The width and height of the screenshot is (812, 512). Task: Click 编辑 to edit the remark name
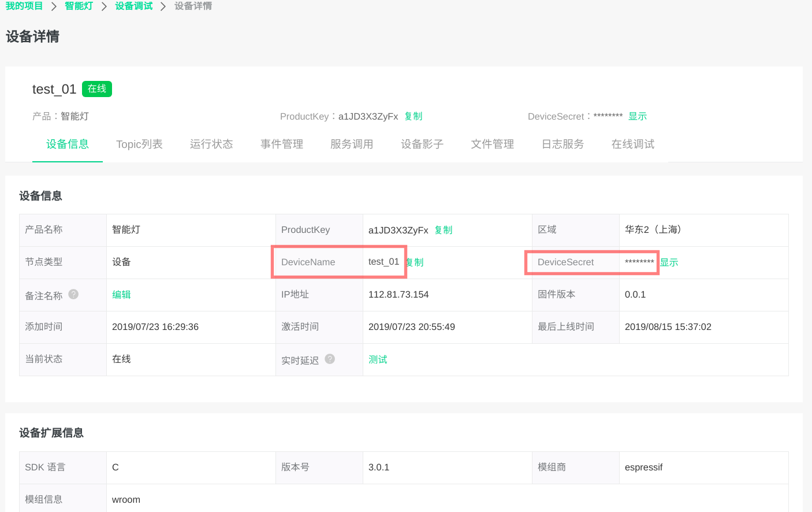[x=121, y=295]
